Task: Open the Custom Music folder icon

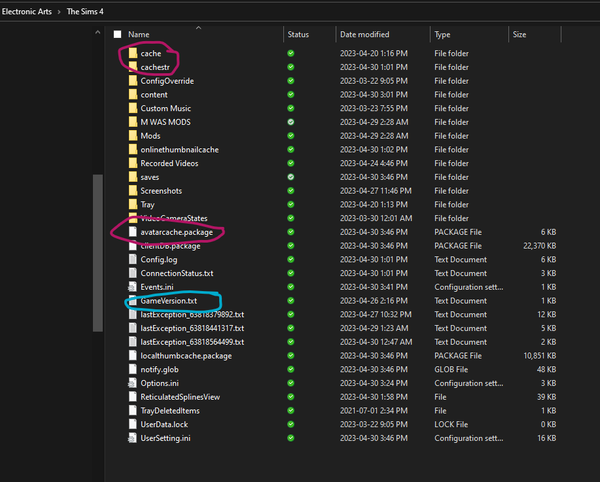Action: 133,108
